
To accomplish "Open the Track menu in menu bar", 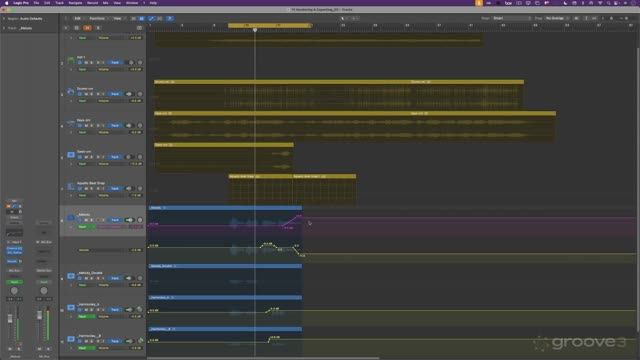I will pos(60,3).
